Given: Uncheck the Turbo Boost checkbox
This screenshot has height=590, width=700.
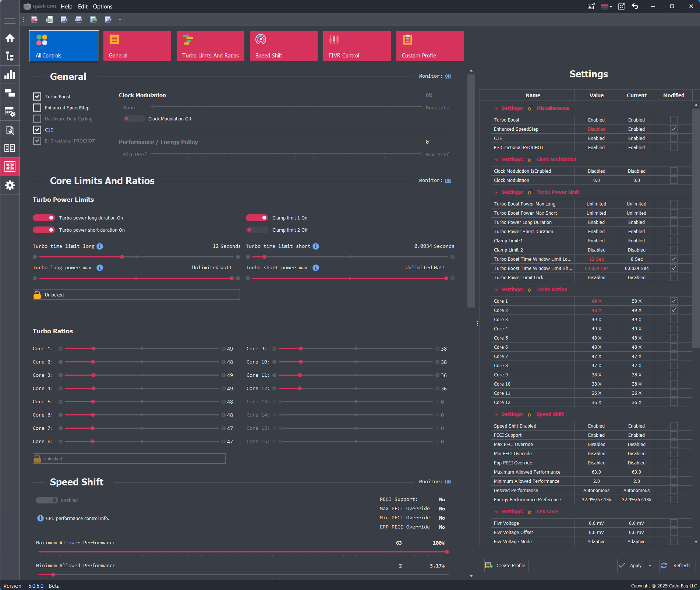Looking at the screenshot, I should (x=37, y=96).
